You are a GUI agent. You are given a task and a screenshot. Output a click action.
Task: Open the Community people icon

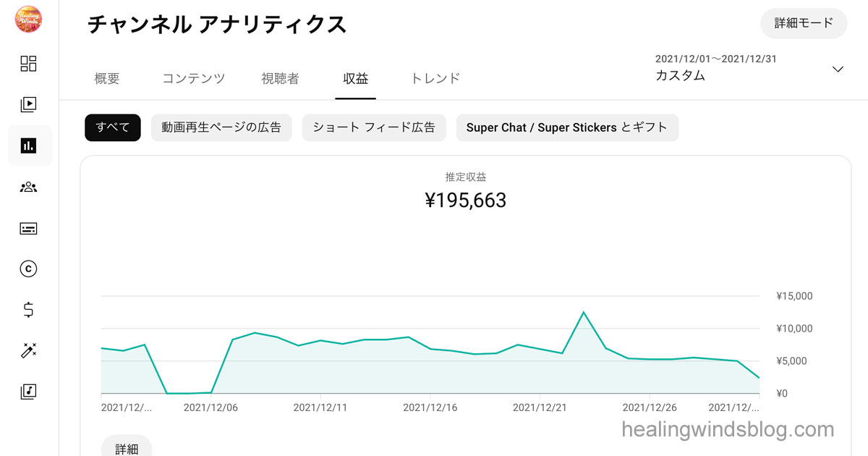coord(28,187)
